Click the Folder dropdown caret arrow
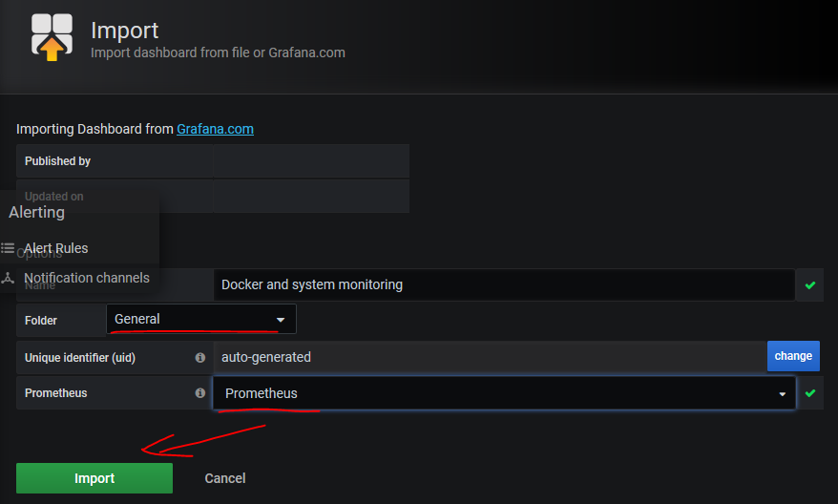The height and width of the screenshot is (504, 838). click(x=281, y=320)
